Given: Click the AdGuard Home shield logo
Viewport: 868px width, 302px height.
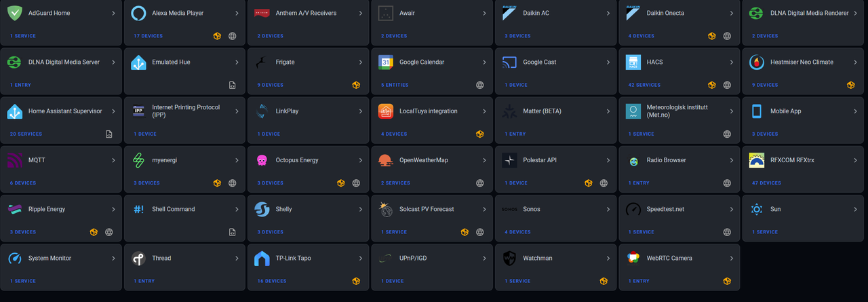Looking at the screenshot, I should (15, 13).
